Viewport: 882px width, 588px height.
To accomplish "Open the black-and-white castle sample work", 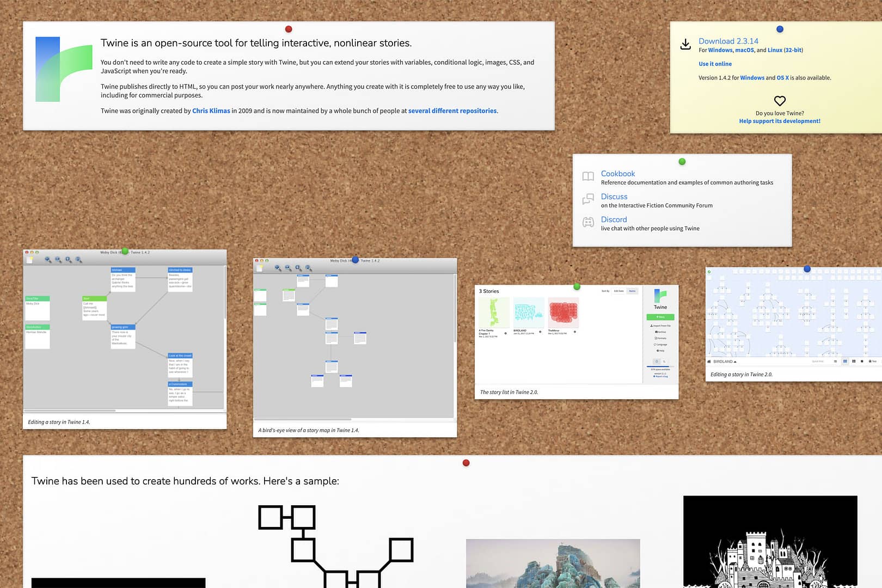I will pyautogui.click(x=770, y=542).
